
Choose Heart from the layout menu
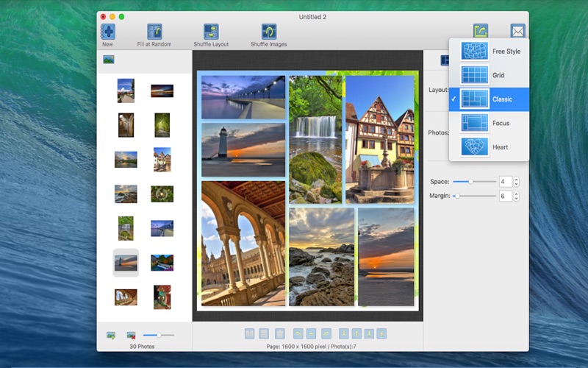pos(489,147)
